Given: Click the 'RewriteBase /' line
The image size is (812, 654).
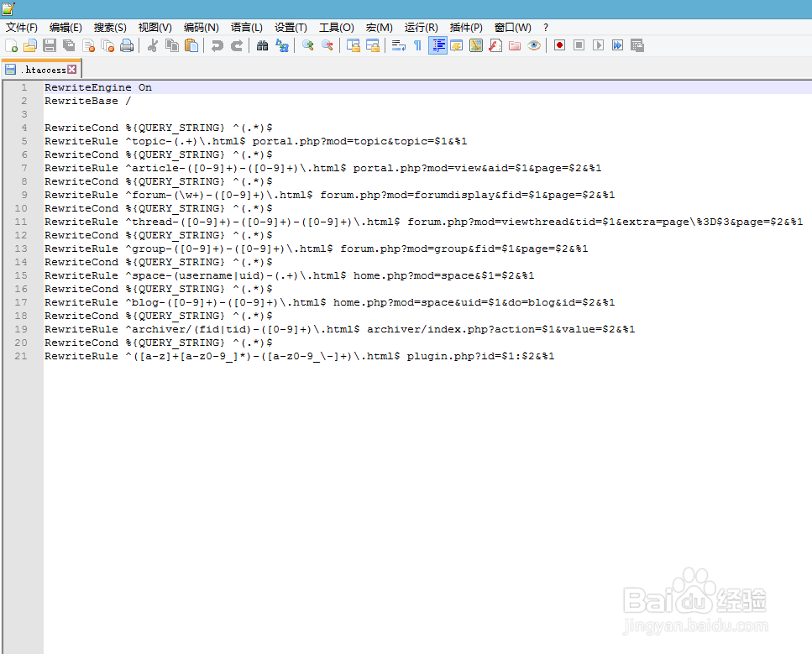Looking at the screenshot, I should (x=87, y=101).
